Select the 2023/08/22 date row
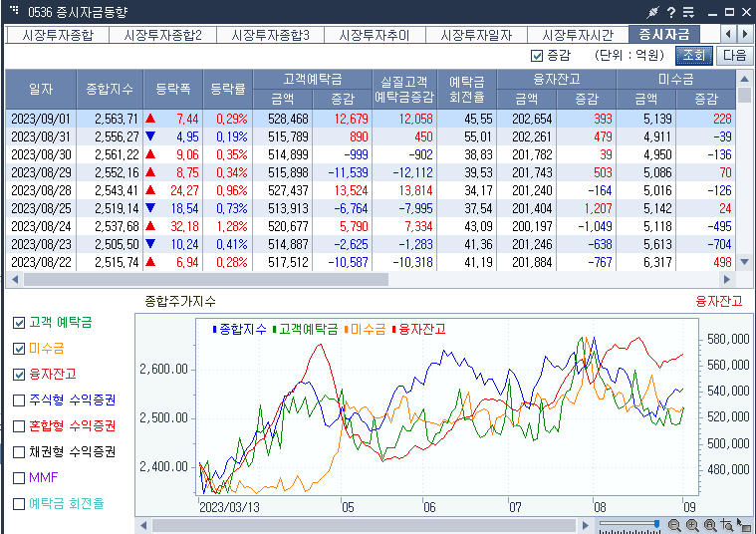This screenshot has width=756, height=534. (x=371, y=262)
